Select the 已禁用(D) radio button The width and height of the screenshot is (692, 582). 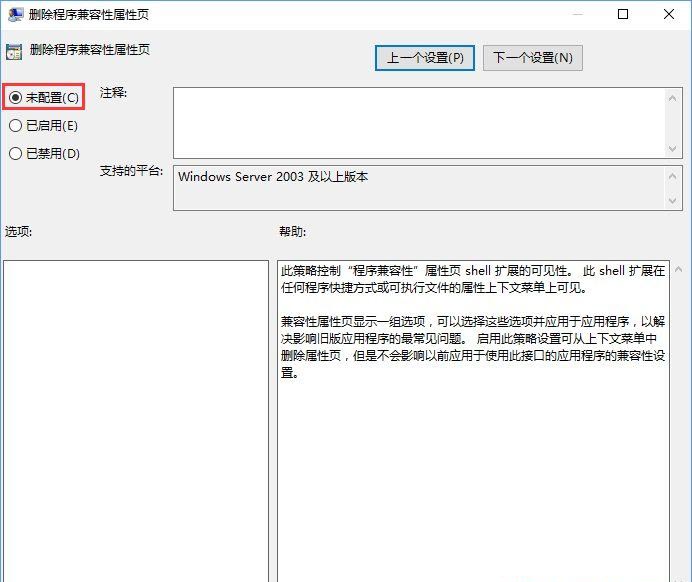[15, 153]
